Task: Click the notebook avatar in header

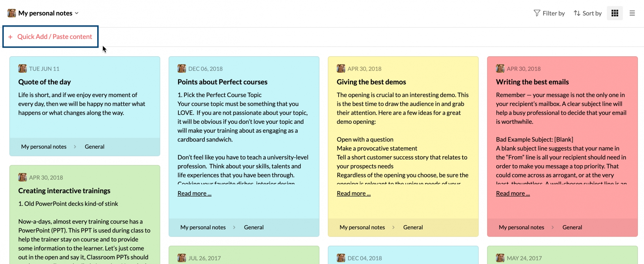Action: tap(12, 13)
